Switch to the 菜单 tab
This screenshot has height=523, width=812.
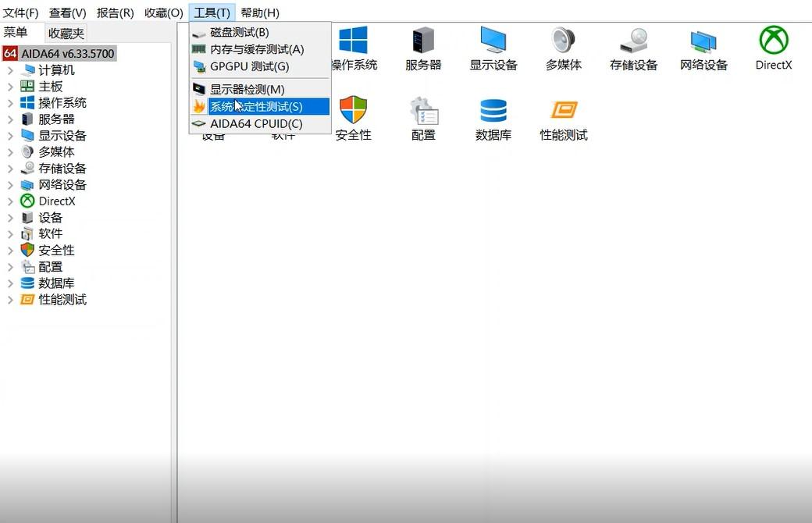coord(16,32)
